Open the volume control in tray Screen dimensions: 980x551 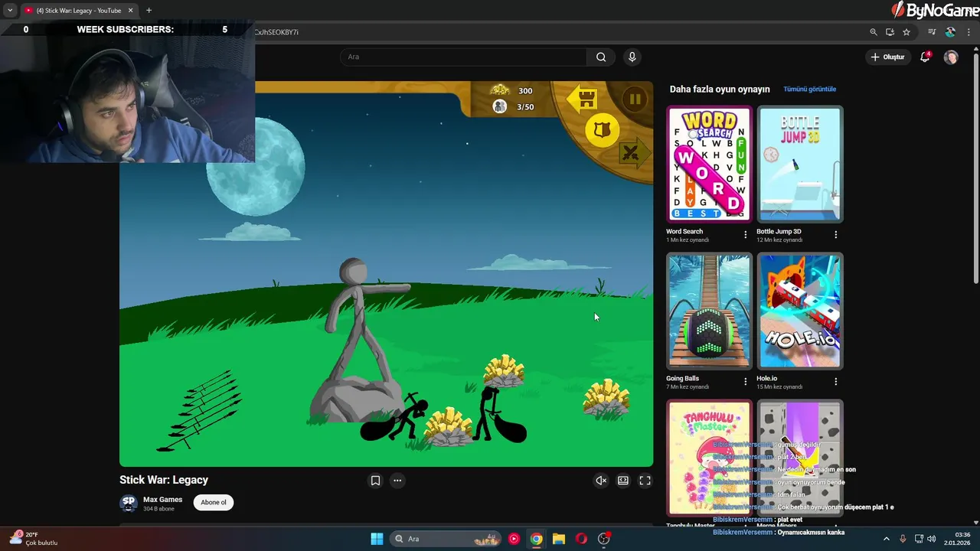point(932,539)
